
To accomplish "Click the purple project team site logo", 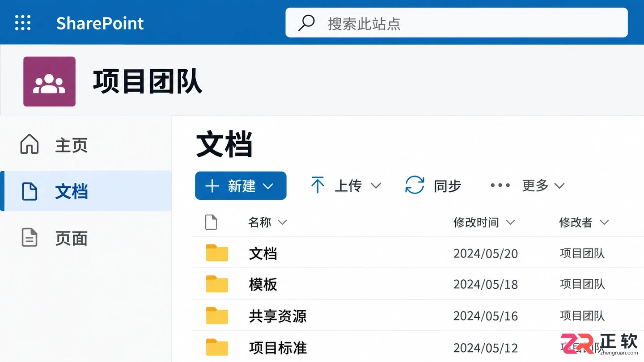I will coord(49,81).
